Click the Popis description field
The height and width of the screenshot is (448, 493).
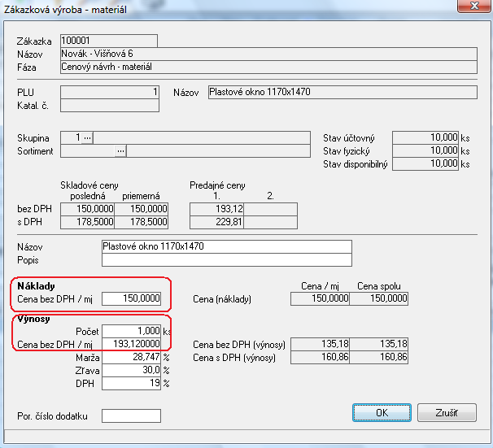226,260
